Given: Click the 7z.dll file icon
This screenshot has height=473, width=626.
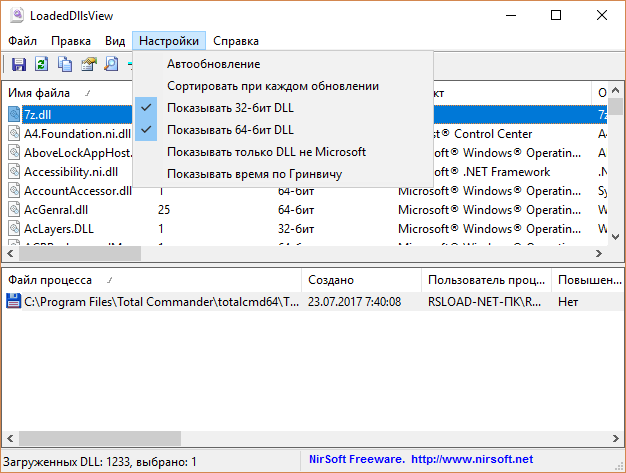Looking at the screenshot, I should tap(14, 115).
